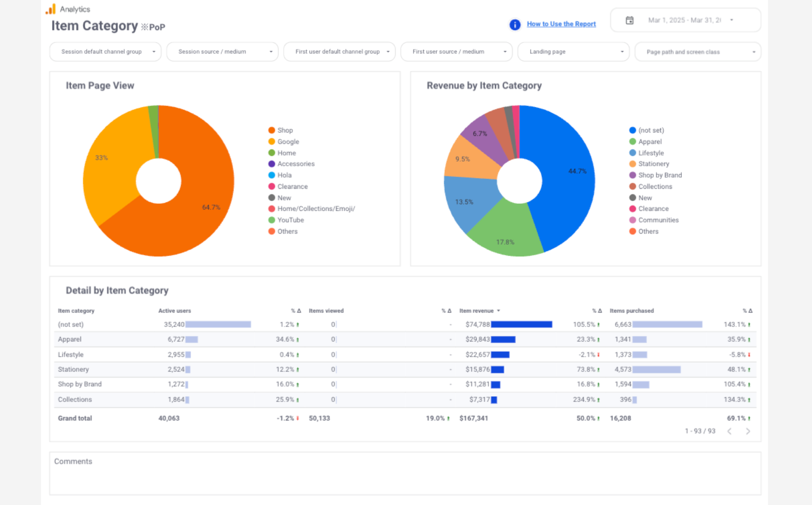Image resolution: width=812 pixels, height=505 pixels.
Task: Select the Stationery row in table
Action: (x=74, y=370)
